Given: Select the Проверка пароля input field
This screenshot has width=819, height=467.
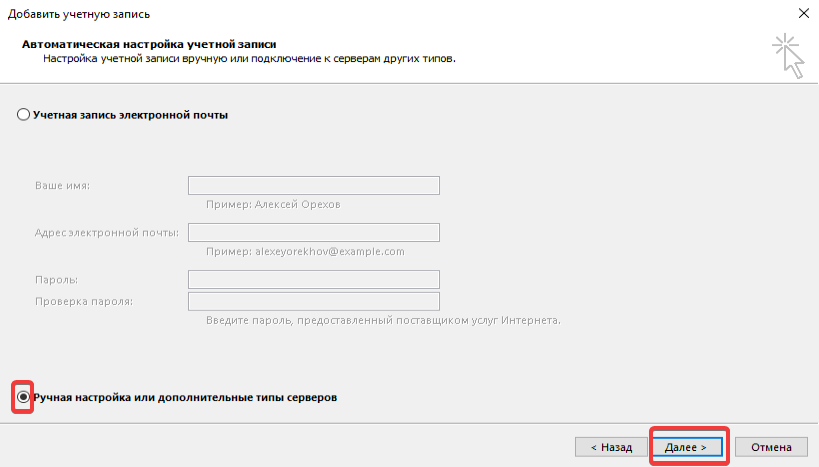Looking at the screenshot, I should click(314, 301).
